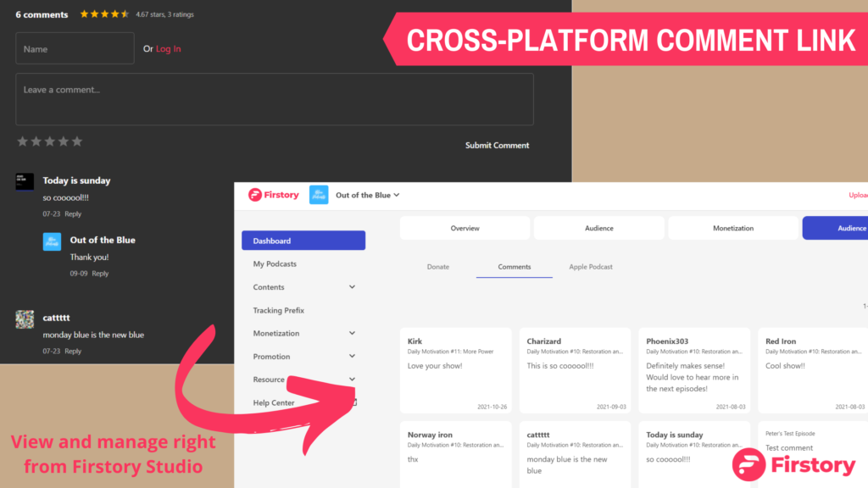Open Phoenix303's comment card
The image size is (868, 488).
coord(694,371)
